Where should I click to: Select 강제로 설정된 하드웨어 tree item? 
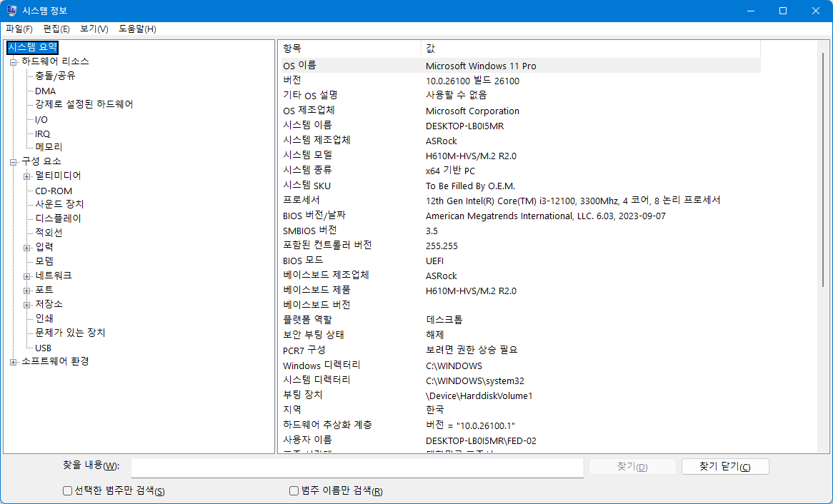tap(84, 105)
